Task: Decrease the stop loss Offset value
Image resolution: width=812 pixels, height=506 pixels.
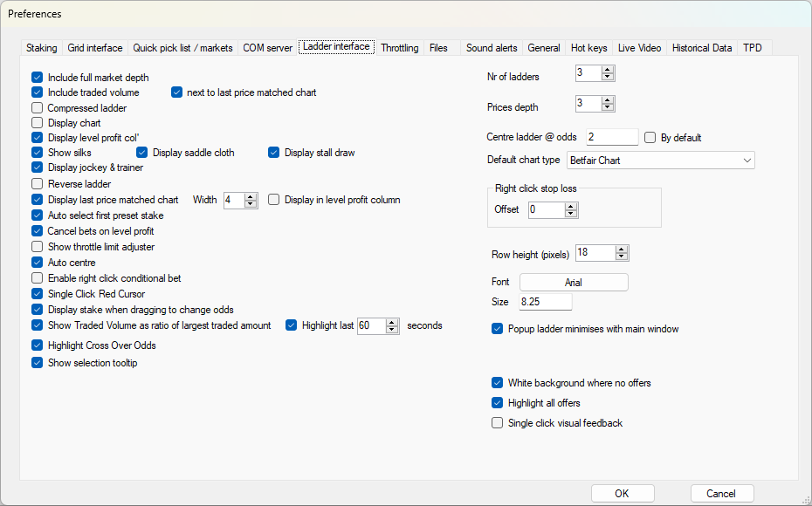Action: [571, 214]
